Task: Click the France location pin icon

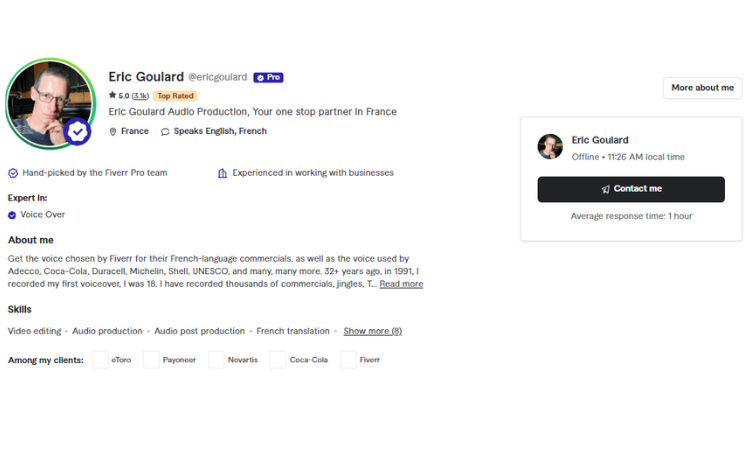Action: 113,131
